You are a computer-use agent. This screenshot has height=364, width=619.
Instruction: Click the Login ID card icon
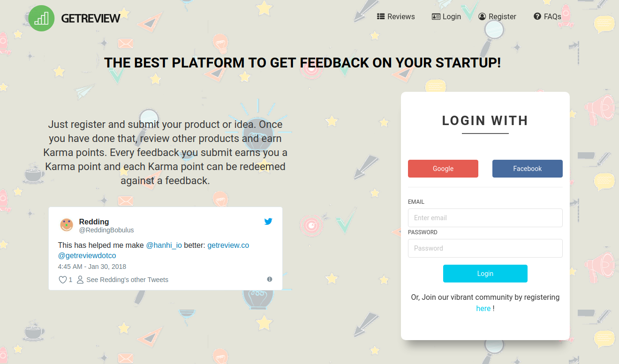click(x=436, y=16)
